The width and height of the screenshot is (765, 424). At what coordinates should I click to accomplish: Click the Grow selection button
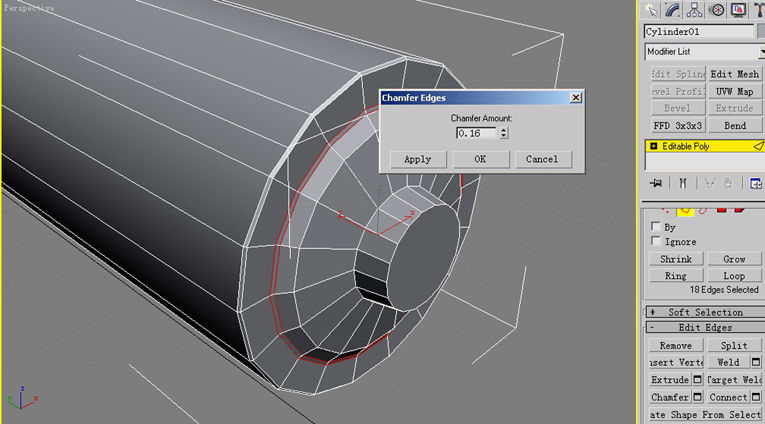734,259
